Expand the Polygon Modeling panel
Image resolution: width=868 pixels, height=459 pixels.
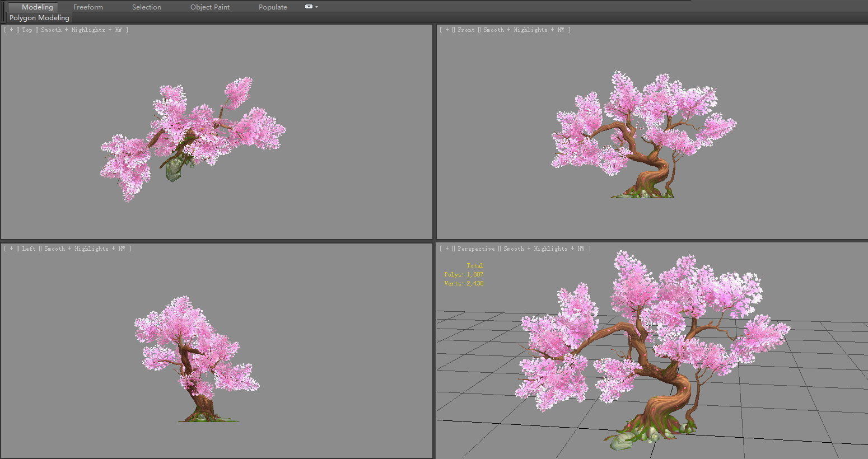(x=39, y=17)
